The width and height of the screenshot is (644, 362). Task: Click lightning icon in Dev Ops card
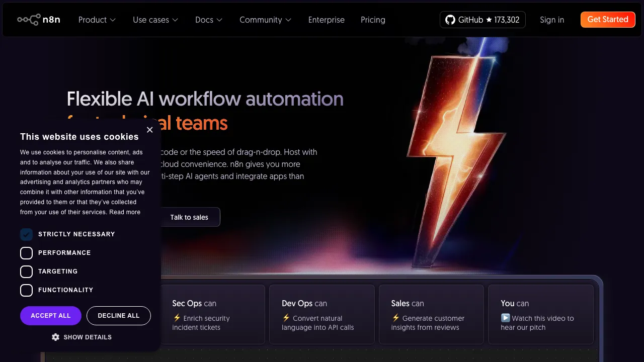(x=286, y=318)
